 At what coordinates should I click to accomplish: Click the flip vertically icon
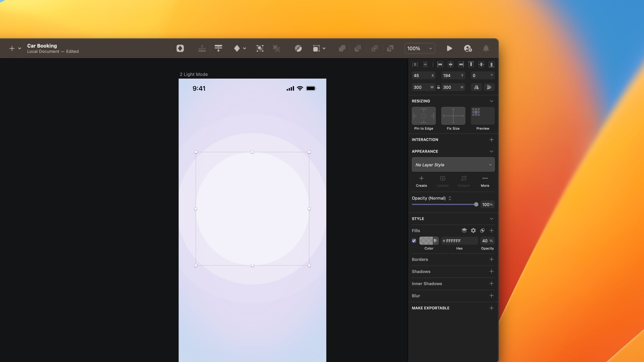tap(489, 87)
